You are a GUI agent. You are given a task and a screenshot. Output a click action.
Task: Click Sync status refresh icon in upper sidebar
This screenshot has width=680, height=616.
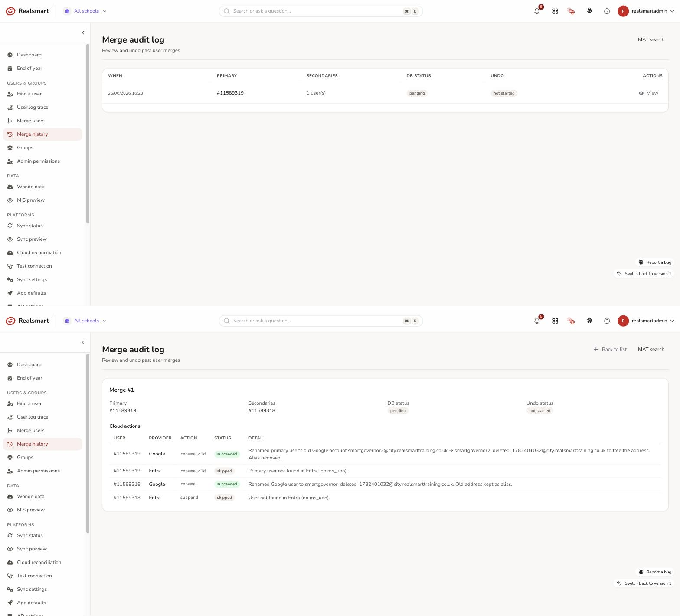[10, 226]
